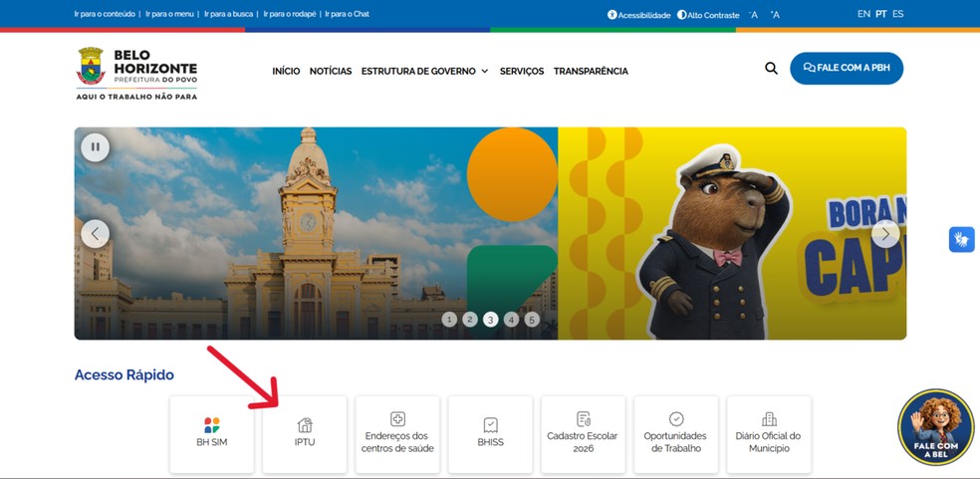The height and width of the screenshot is (479, 980).
Task: Advance to next carousel slide arrow
Action: click(885, 234)
